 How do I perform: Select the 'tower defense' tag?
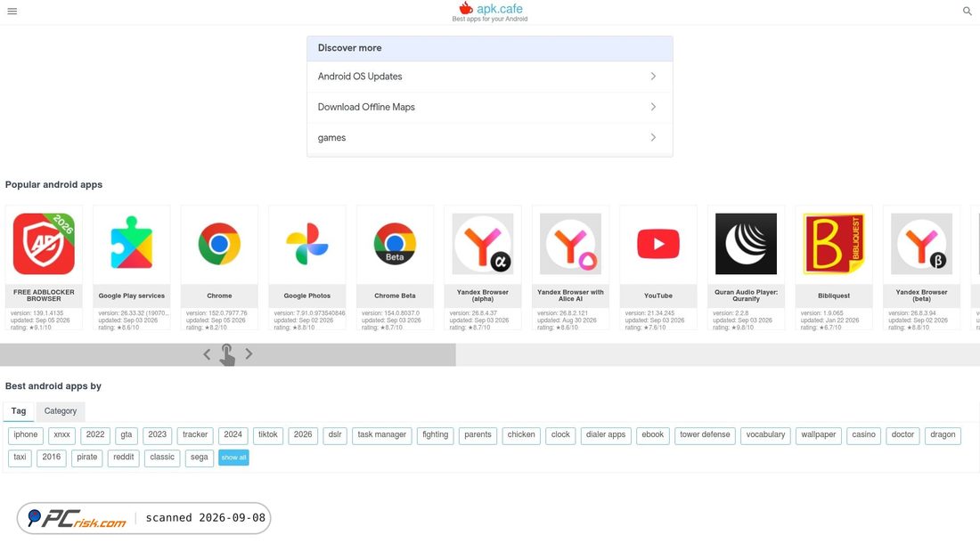pos(705,435)
